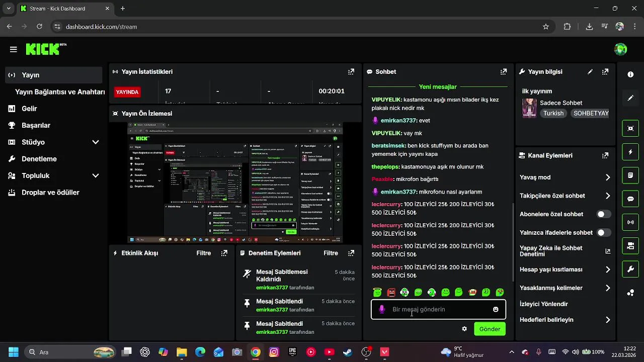Pop out the Etkinlik Akışı panel
The width and height of the screenshot is (644, 362).
(224, 253)
